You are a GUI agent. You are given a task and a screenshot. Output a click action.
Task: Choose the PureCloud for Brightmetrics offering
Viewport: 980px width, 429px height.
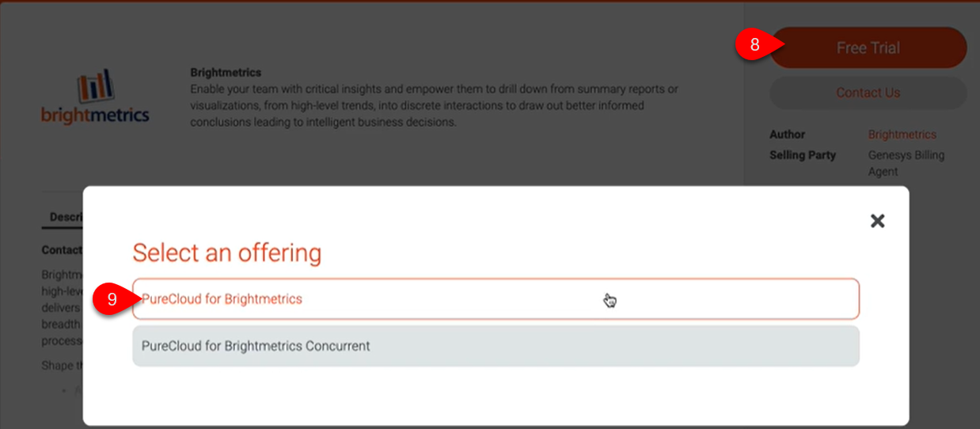tap(496, 299)
